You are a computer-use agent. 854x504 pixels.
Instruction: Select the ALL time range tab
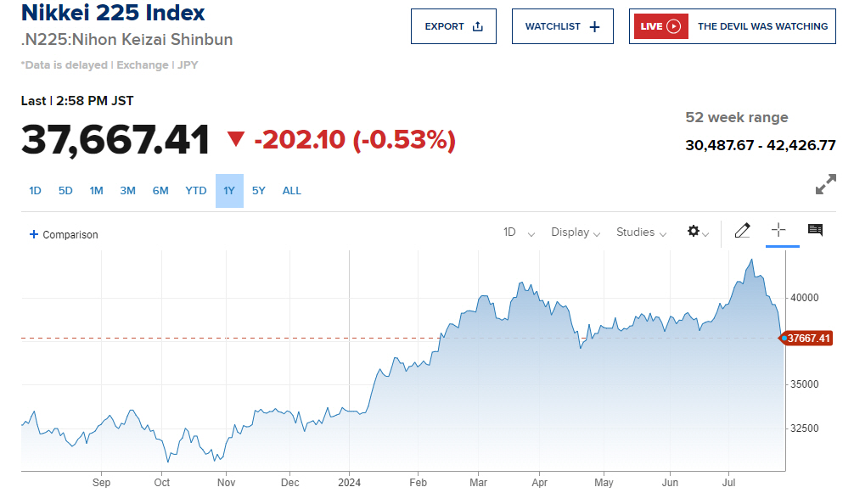click(291, 191)
